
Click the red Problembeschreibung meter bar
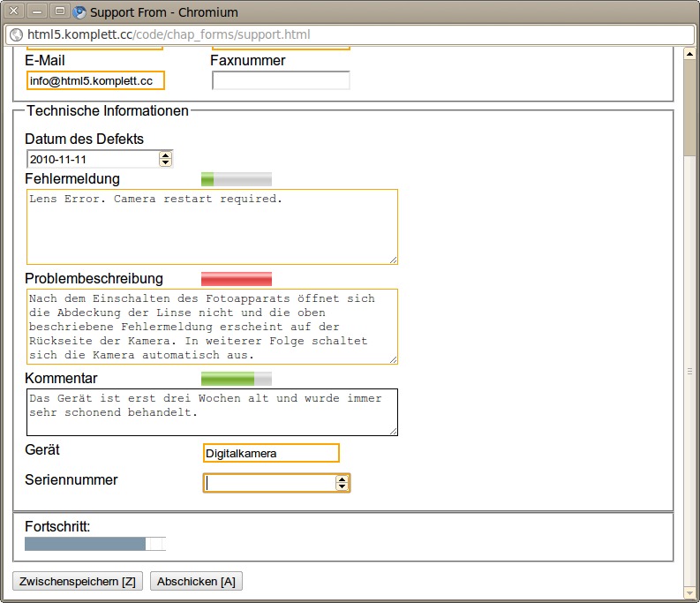pos(237,279)
